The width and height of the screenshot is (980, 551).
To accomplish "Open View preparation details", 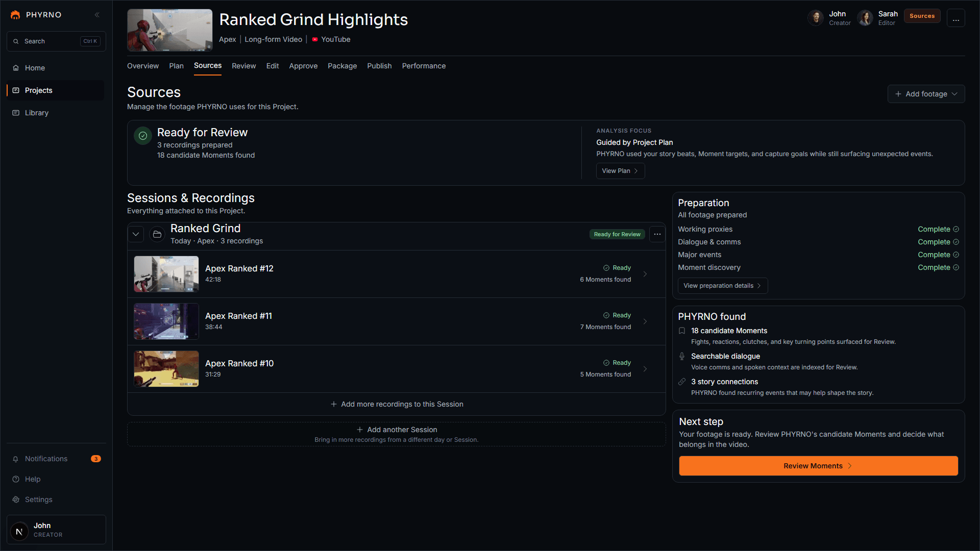I will click(x=723, y=286).
